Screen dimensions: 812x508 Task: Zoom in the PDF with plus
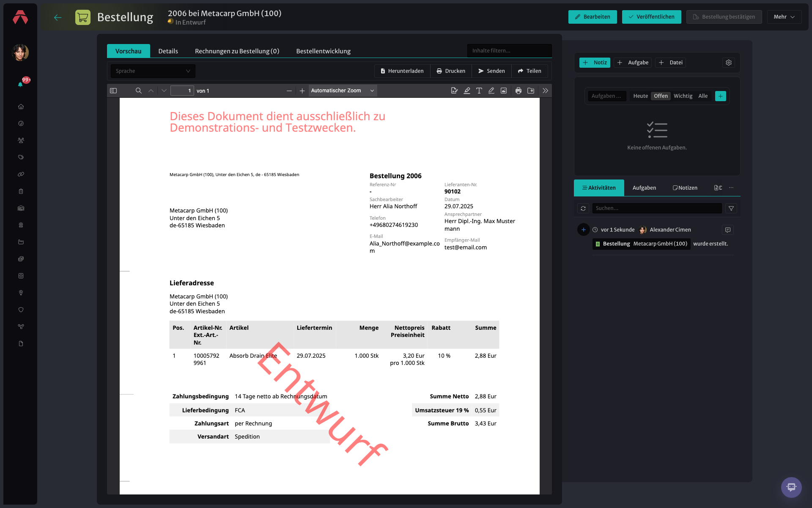tap(302, 91)
